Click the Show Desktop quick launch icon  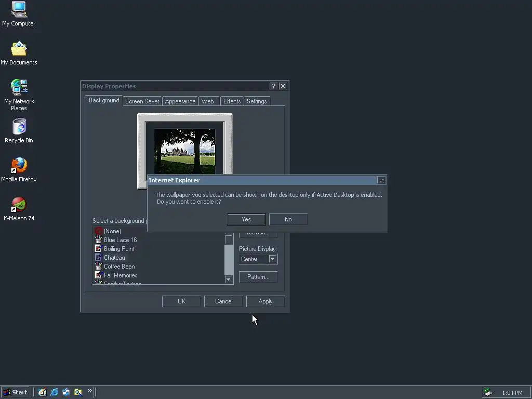43,392
